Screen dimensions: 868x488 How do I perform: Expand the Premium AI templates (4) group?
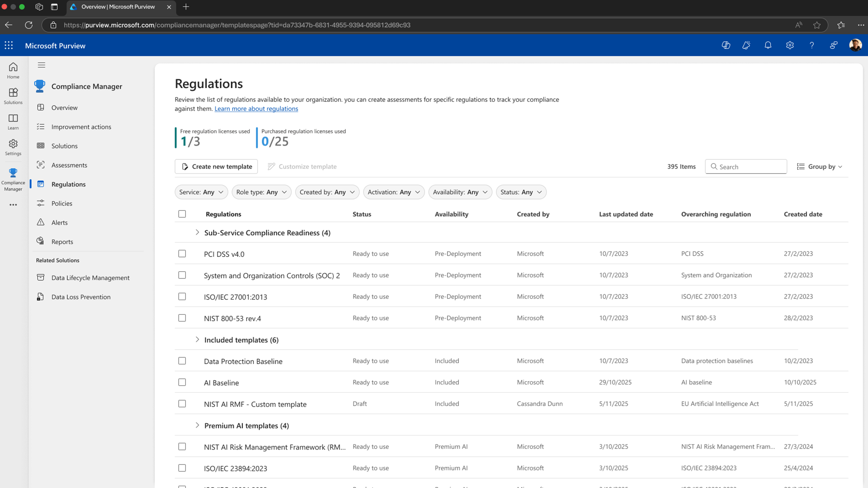197,425
